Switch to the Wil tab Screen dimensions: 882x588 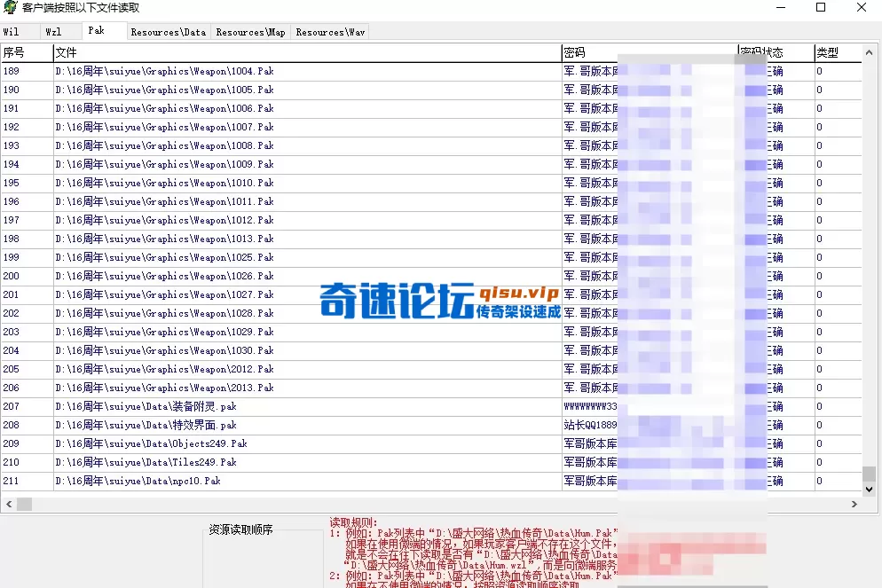15,31
